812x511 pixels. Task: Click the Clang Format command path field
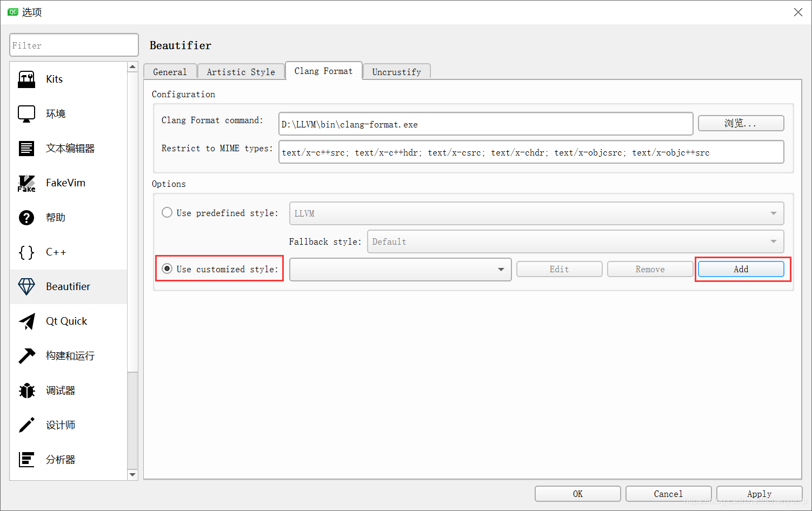[x=486, y=124]
